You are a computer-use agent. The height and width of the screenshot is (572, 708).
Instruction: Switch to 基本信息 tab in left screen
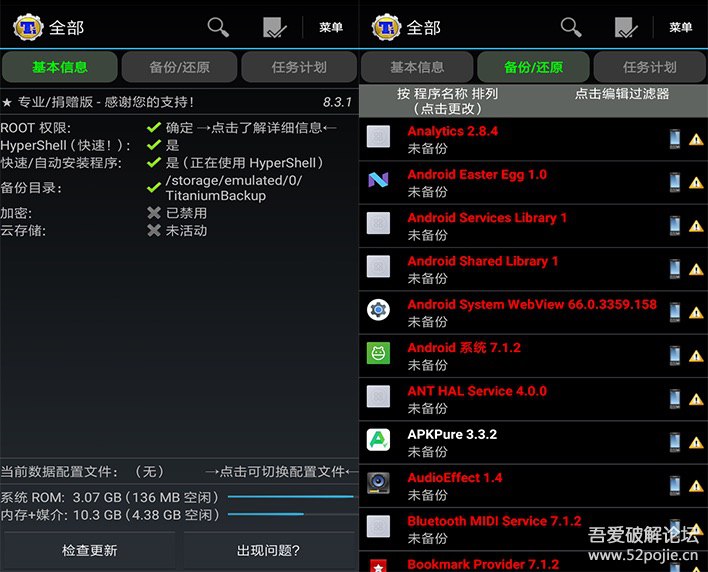click(60, 67)
